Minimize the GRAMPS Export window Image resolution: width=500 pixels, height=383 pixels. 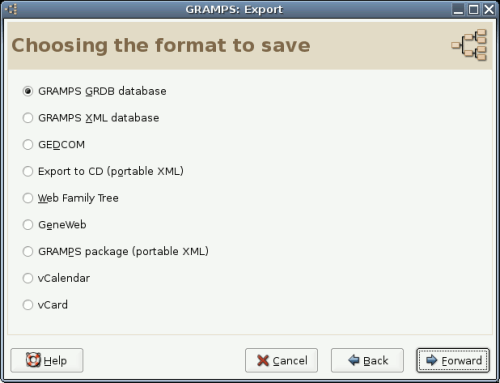(458, 9)
